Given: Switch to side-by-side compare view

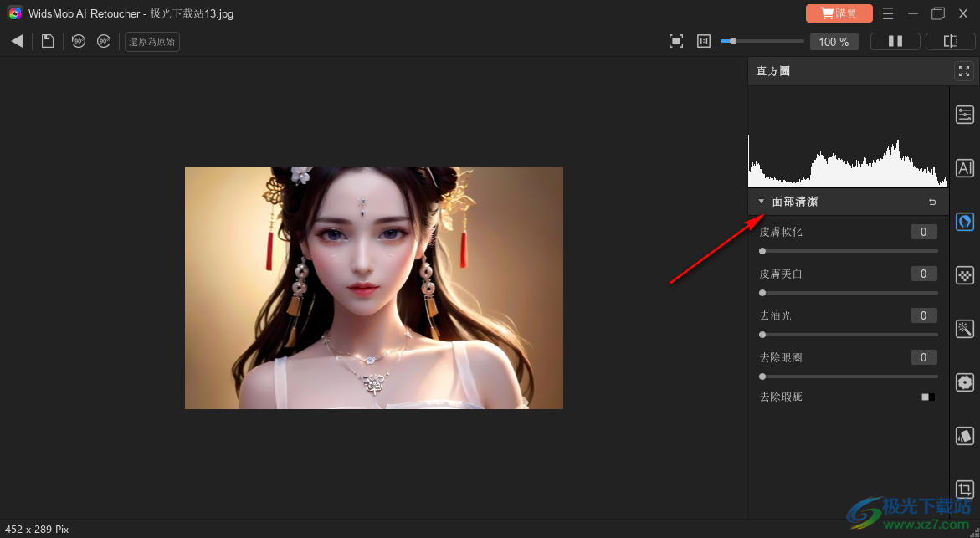Looking at the screenshot, I should coord(895,41).
